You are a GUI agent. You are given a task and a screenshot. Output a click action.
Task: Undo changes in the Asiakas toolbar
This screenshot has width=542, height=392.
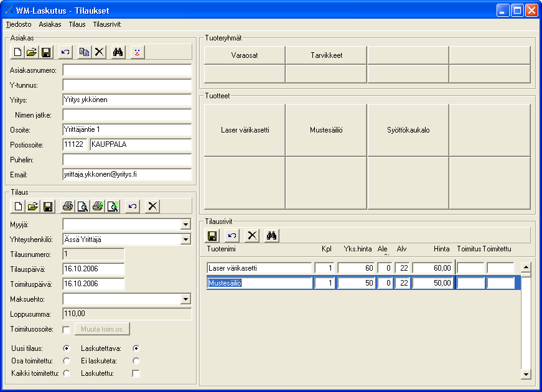(x=65, y=52)
